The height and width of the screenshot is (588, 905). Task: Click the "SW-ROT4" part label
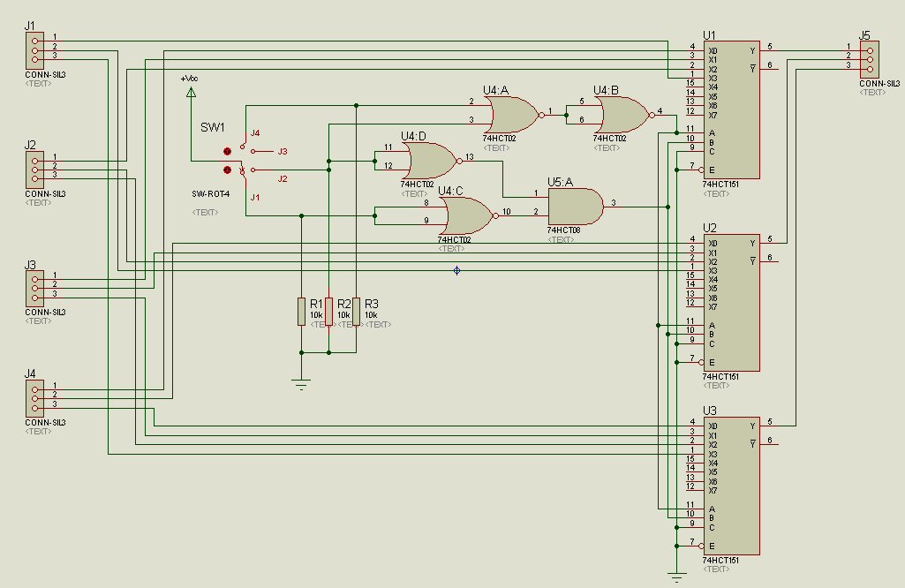(x=211, y=194)
